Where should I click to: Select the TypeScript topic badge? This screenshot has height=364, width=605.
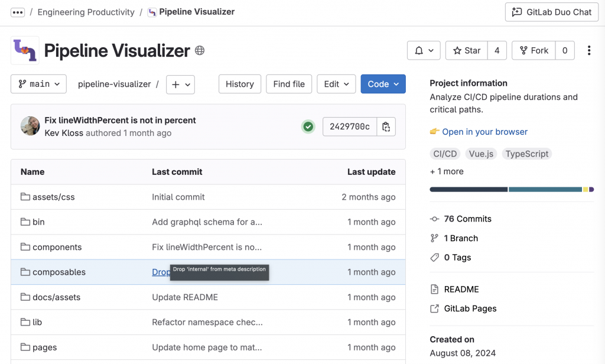click(x=526, y=154)
